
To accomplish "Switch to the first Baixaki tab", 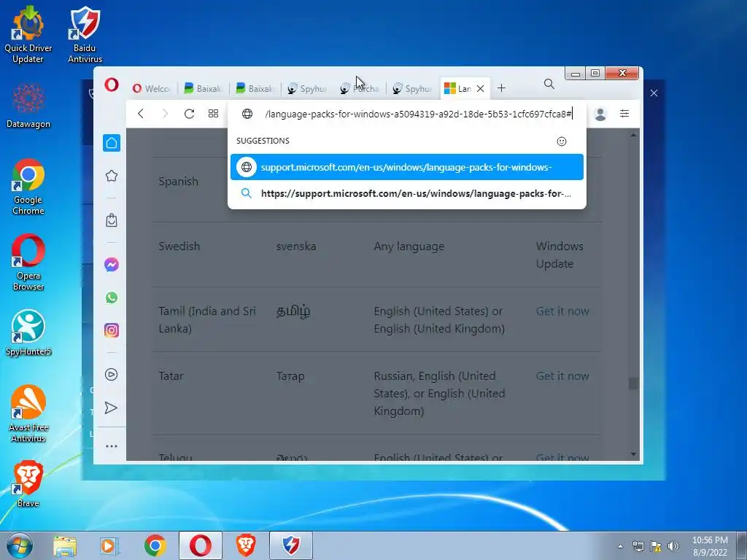I will point(203,88).
